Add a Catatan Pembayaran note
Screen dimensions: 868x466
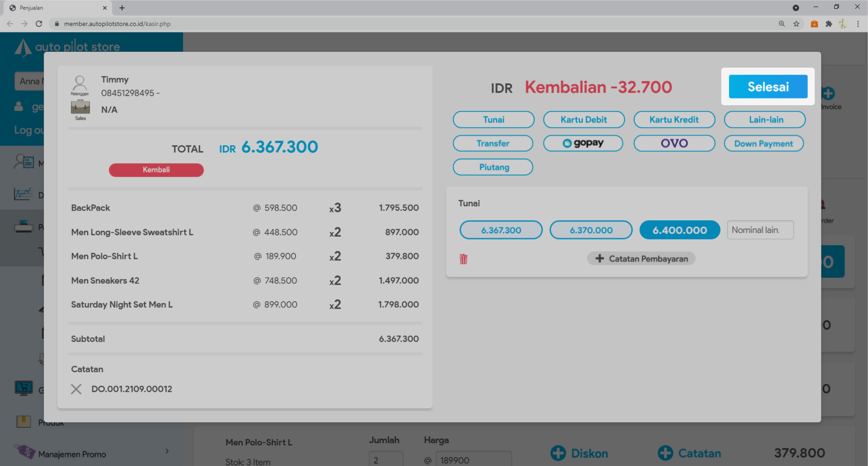641,258
